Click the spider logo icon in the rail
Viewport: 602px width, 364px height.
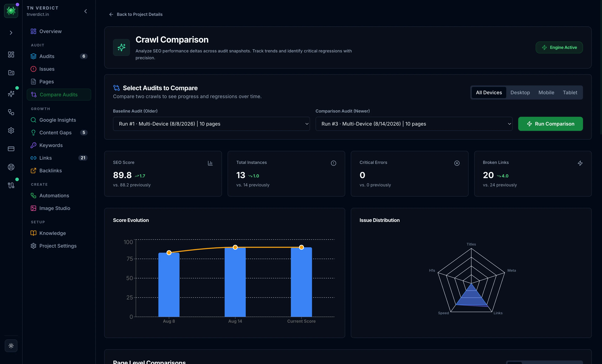coord(11,11)
